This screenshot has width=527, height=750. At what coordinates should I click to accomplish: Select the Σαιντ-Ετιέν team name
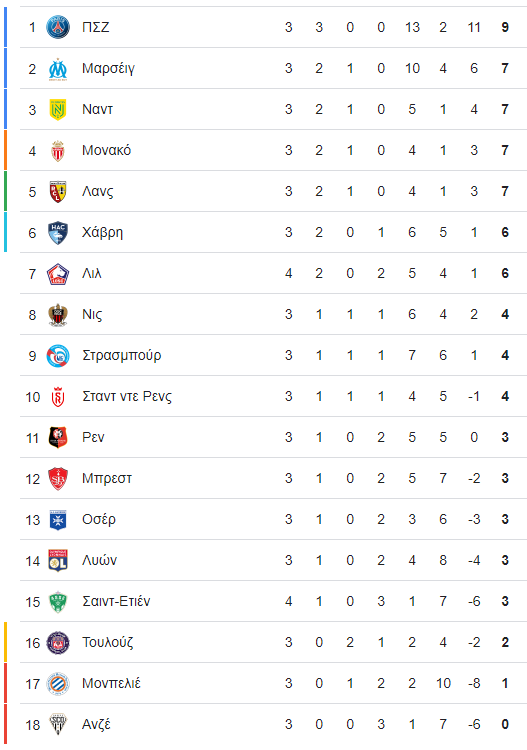116,601
